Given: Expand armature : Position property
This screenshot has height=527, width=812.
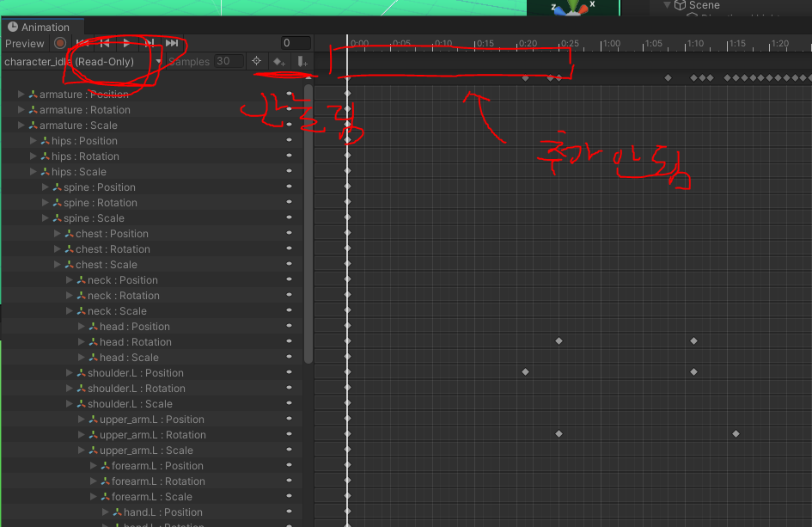Looking at the screenshot, I should pyautogui.click(x=21, y=95).
